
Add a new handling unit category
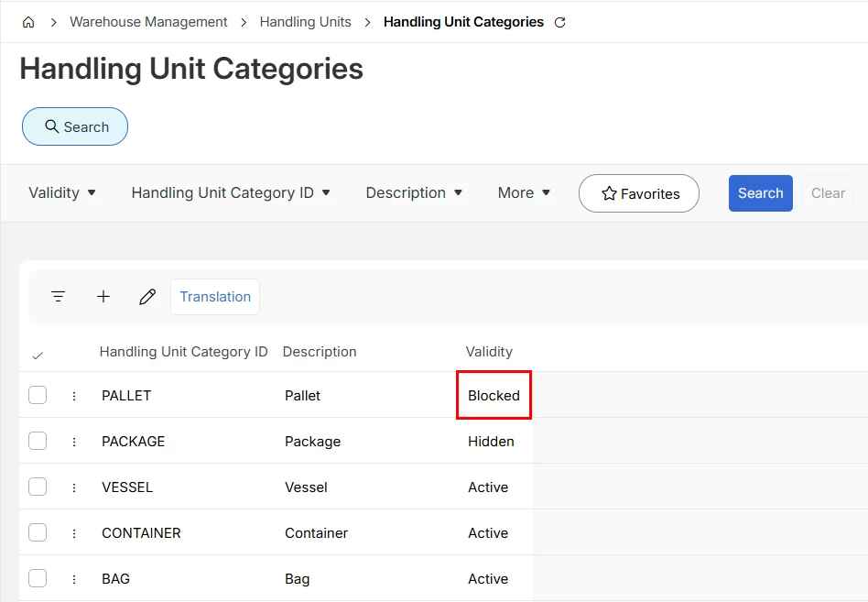103,297
